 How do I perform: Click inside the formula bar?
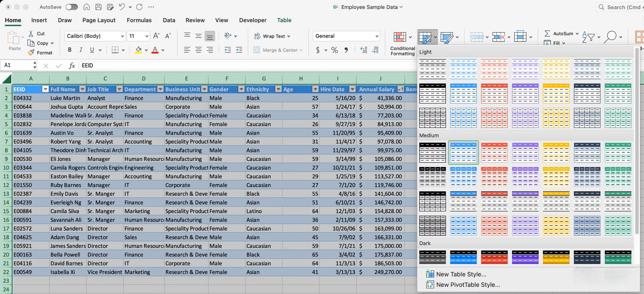tap(176, 65)
